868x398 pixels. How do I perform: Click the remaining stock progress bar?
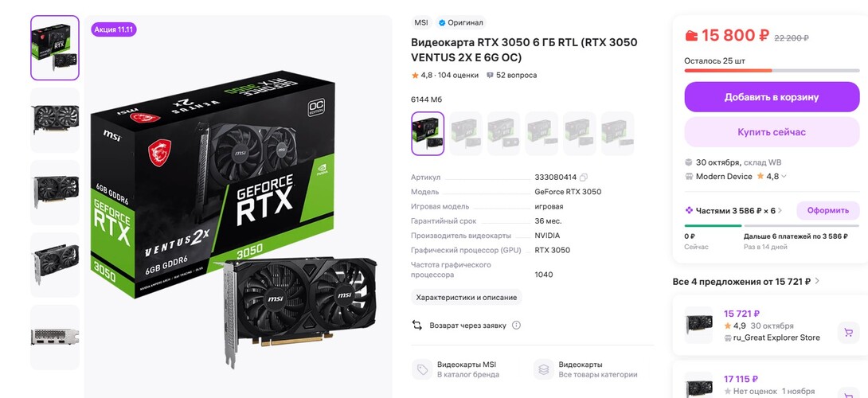click(772, 71)
